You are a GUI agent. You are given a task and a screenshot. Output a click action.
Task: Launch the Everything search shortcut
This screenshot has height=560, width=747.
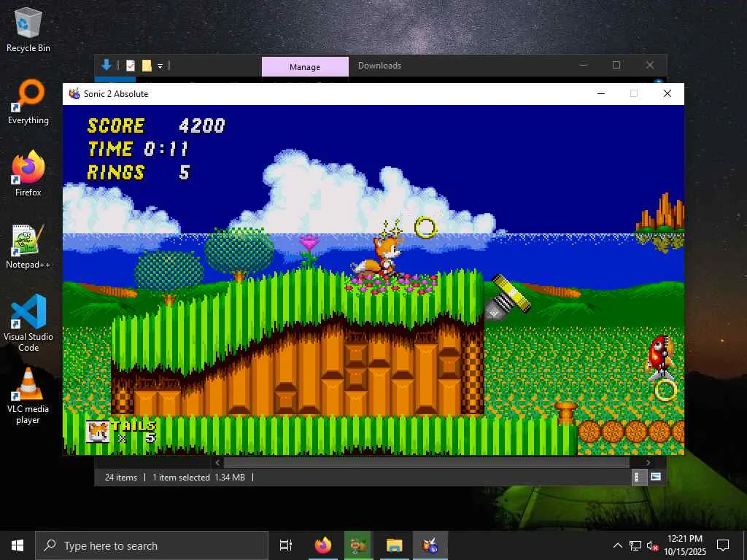28,102
